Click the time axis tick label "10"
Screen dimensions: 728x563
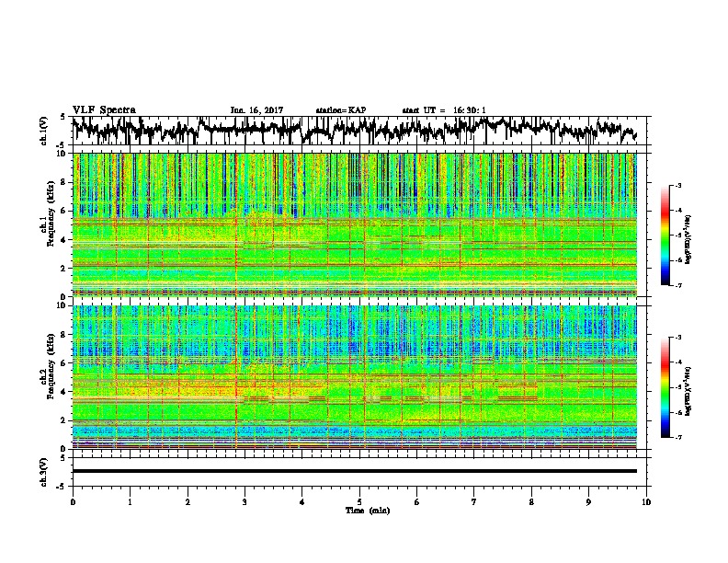tap(646, 502)
